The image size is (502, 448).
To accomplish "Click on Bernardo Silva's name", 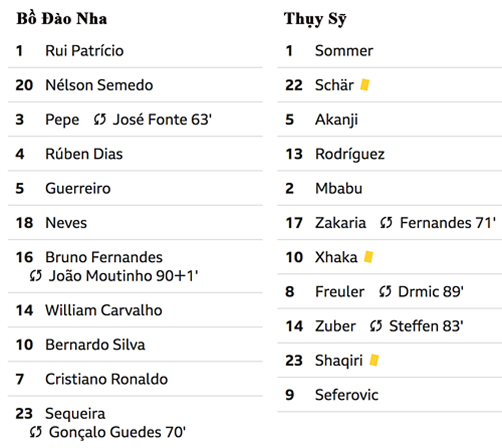I will [95, 345].
